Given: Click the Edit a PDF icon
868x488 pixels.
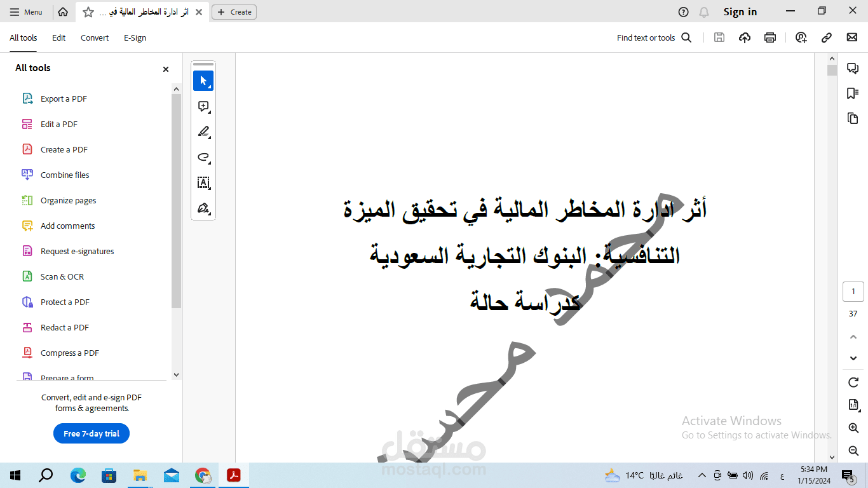Looking at the screenshot, I should click(x=27, y=124).
